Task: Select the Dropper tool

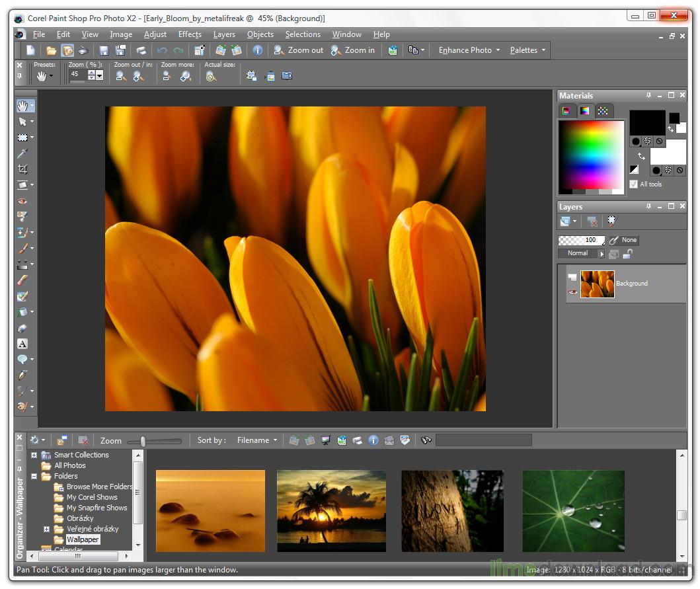Action: [22, 153]
